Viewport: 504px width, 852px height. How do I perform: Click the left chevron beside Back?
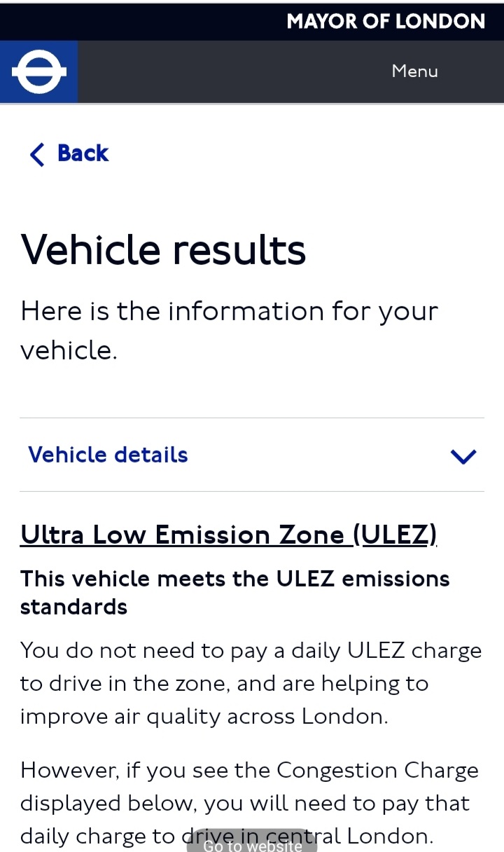(37, 153)
